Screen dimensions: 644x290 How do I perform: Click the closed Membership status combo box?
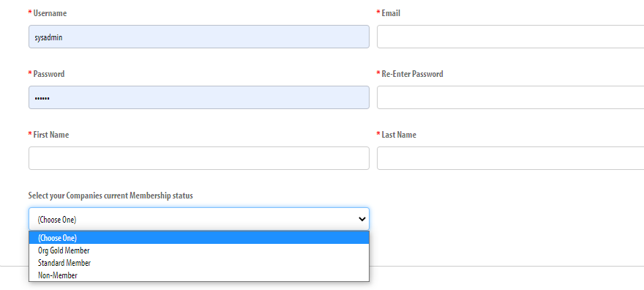[x=199, y=219]
